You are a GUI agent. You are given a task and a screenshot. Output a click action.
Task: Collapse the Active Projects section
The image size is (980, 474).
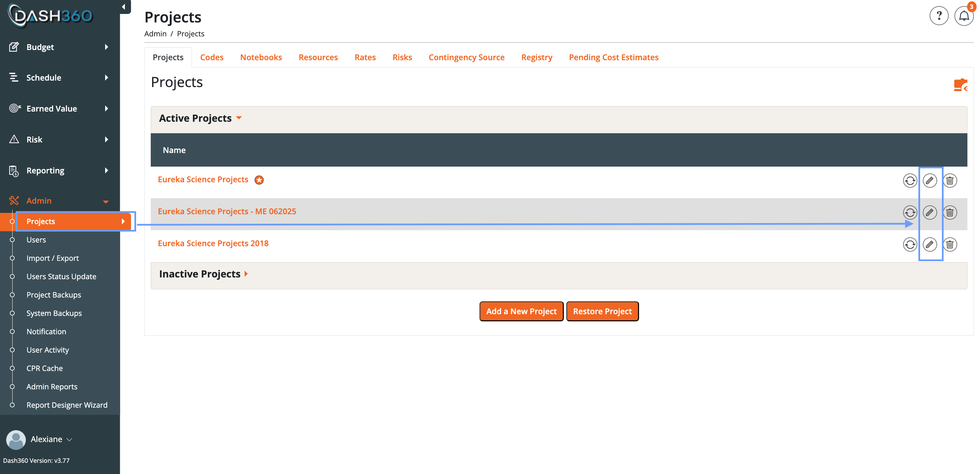pos(239,118)
